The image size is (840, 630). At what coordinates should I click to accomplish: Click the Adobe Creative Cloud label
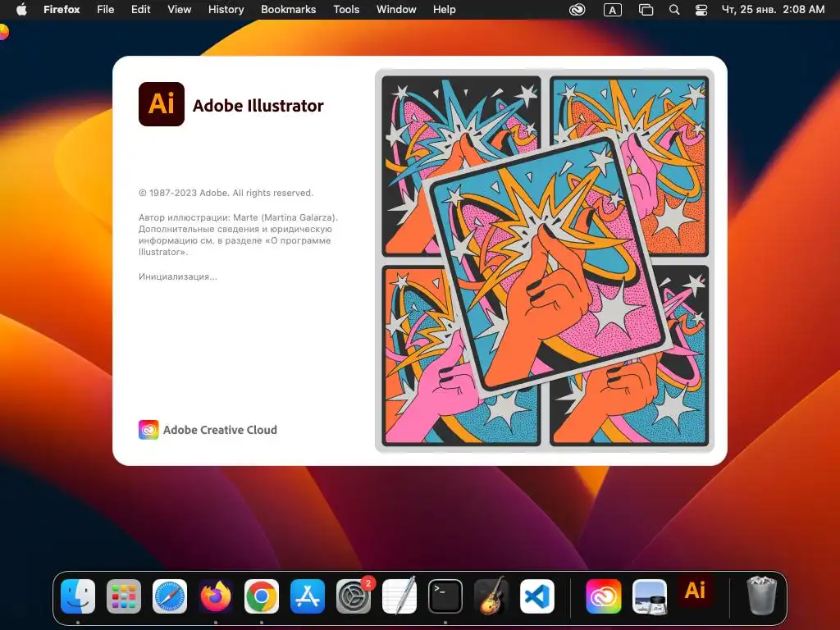point(220,430)
